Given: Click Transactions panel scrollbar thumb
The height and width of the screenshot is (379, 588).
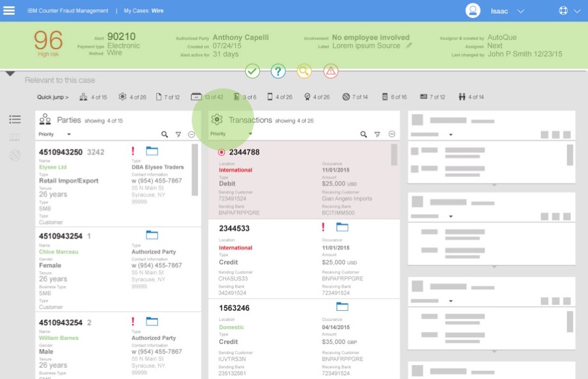Looking at the screenshot, I should (394, 155).
